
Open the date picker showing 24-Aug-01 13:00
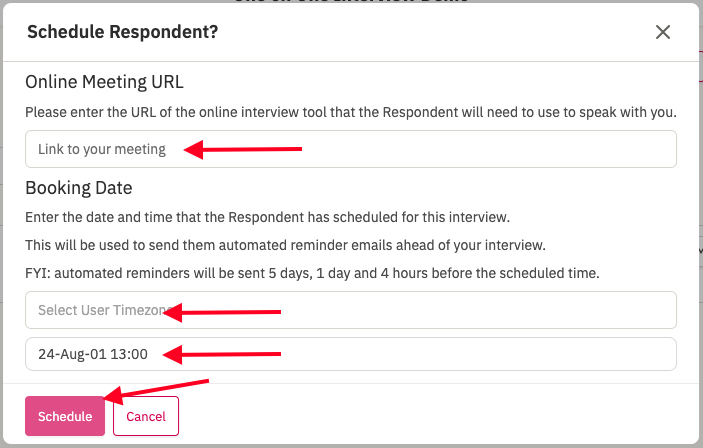point(351,354)
